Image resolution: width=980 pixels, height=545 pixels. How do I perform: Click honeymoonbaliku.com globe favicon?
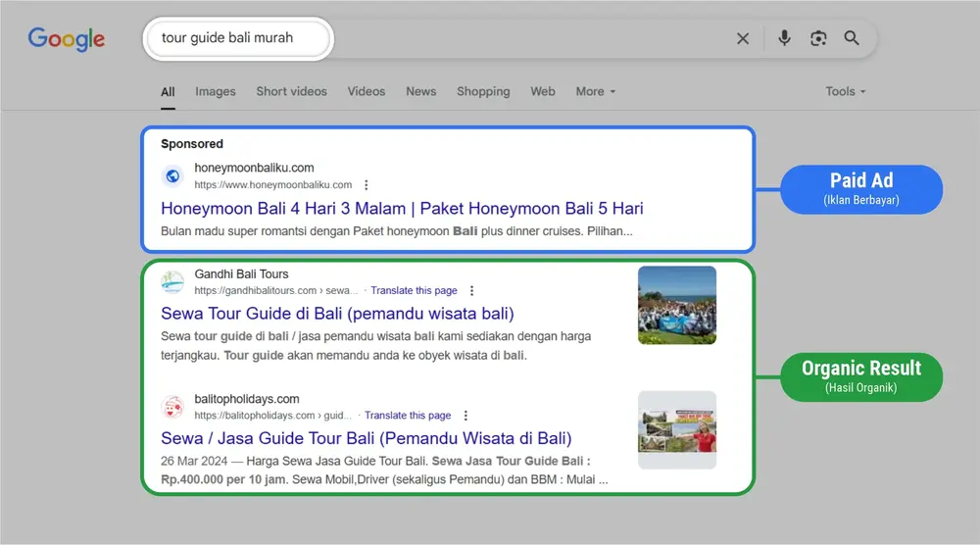pyautogui.click(x=172, y=176)
